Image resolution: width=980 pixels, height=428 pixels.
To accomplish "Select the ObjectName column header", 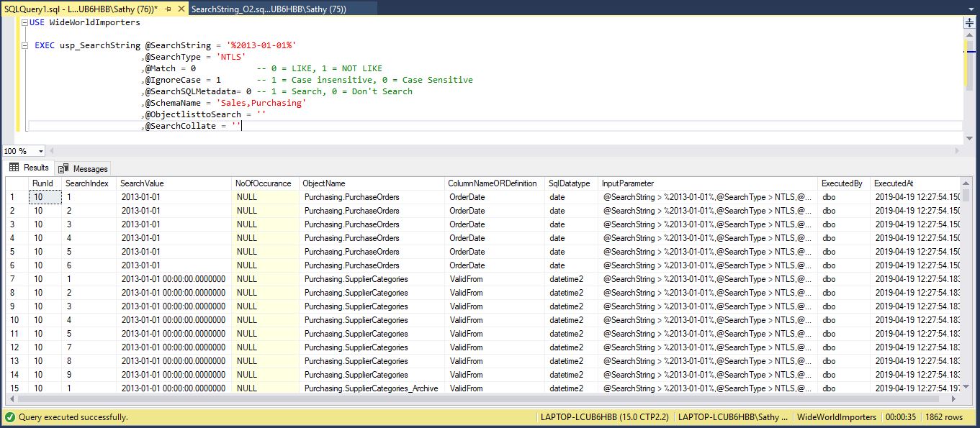I will (x=372, y=183).
